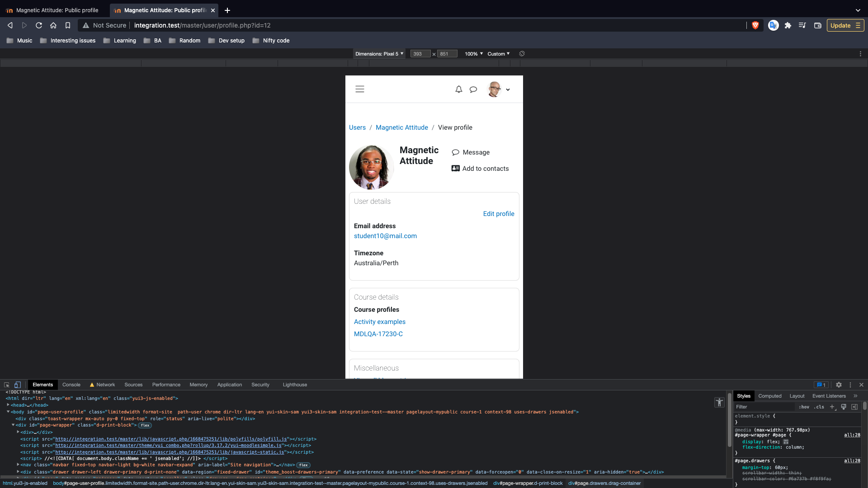Click the viewport width field showing 393
This screenshot has width=868, height=488.
[x=420, y=54]
